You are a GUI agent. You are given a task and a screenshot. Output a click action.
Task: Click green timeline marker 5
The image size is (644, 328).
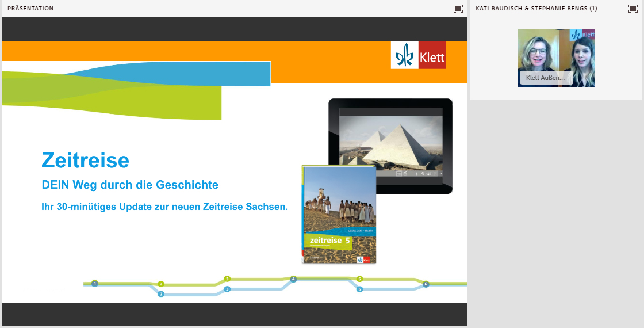[x=360, y=279]
